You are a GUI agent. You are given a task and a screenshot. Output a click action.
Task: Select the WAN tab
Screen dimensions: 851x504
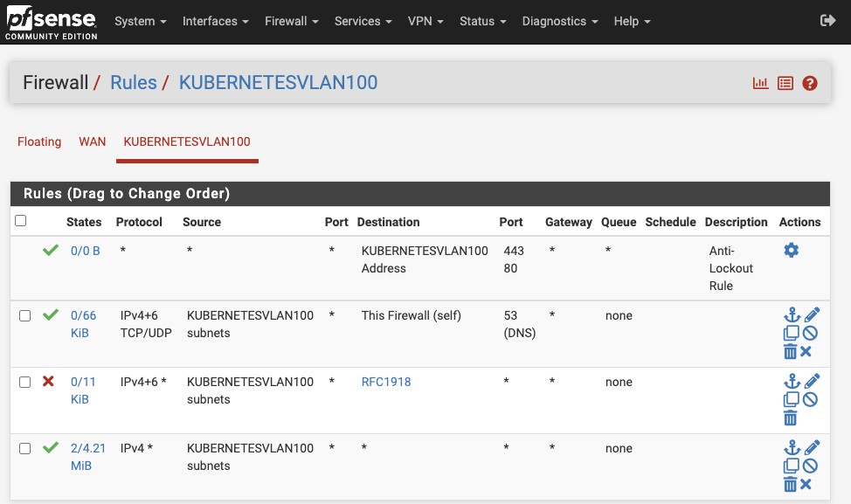pyautogui.click(x=92, y=142)
